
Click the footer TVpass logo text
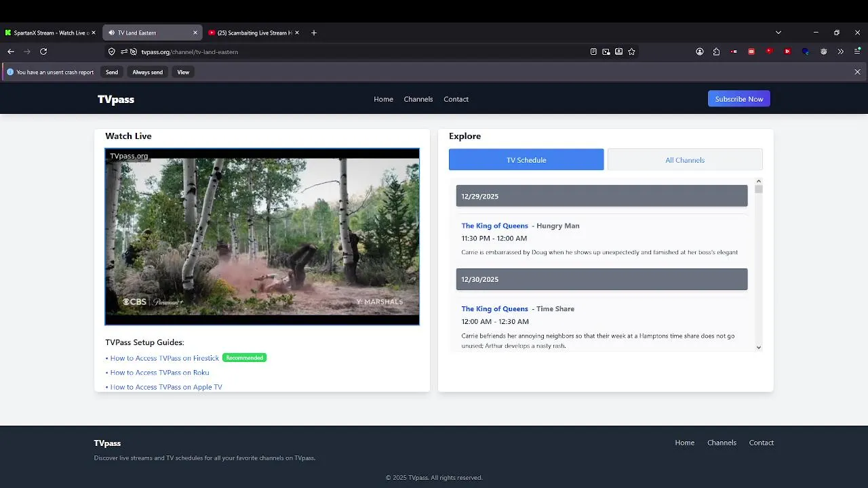[107, 443]
